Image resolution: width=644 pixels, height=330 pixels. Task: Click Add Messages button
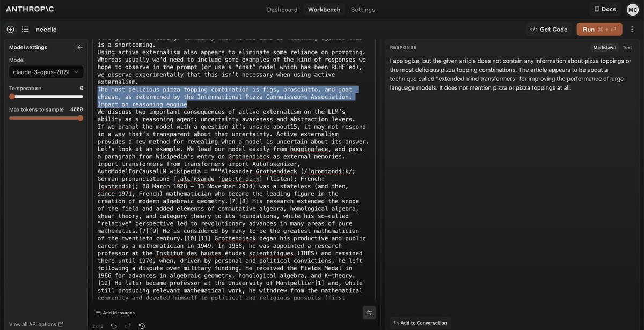[x=115, y=313]
